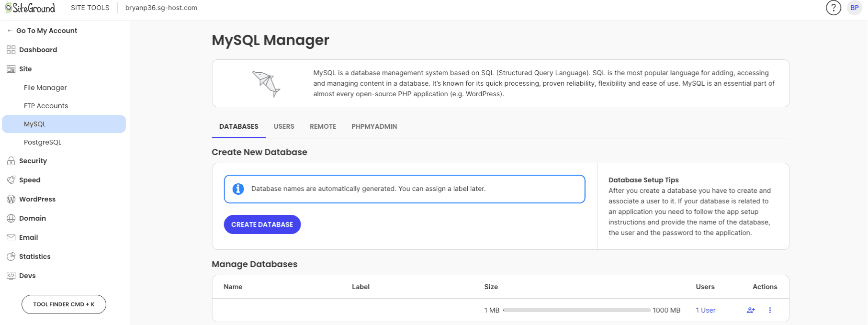This screenshot has height=325, width=868.
Task: Create a new database with Create Database button
Action: pos(262,224)
